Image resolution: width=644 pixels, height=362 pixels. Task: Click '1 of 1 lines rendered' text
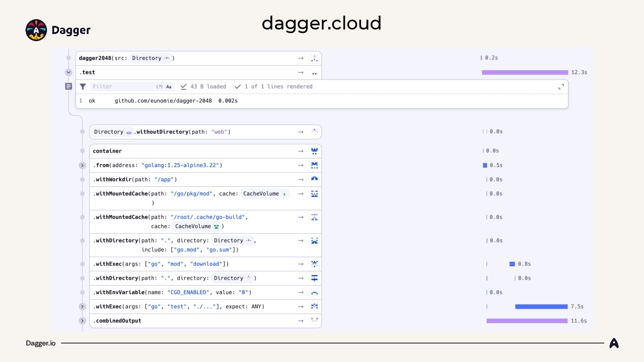(x=278, y=87)
